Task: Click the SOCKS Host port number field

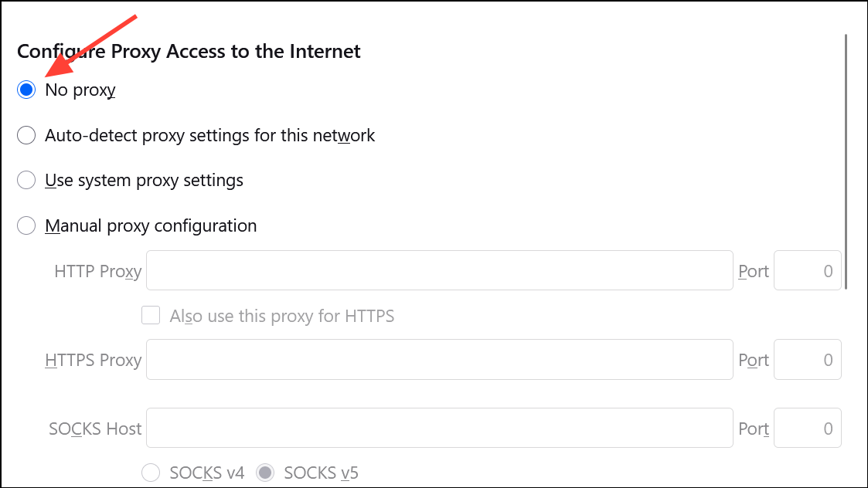Action: coord(807,428)
